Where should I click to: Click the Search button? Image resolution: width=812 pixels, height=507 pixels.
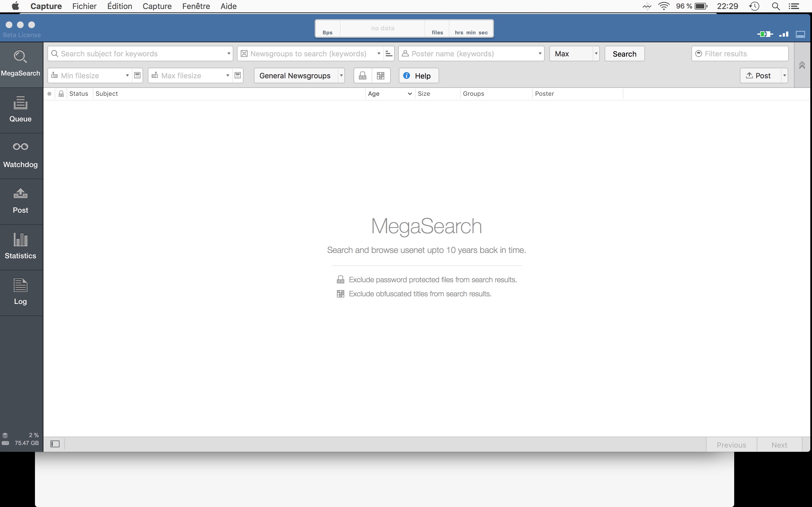pos(624,53)
